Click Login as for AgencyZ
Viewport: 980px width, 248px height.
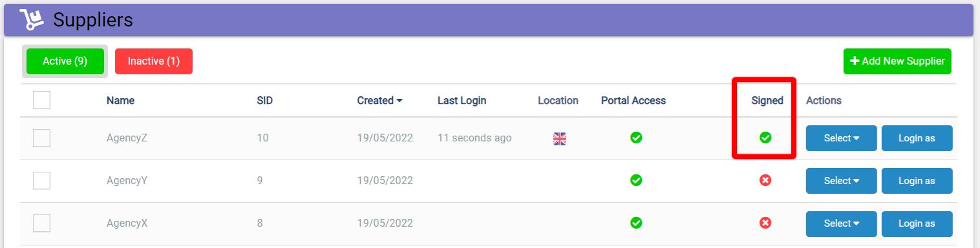coord(917,138)
